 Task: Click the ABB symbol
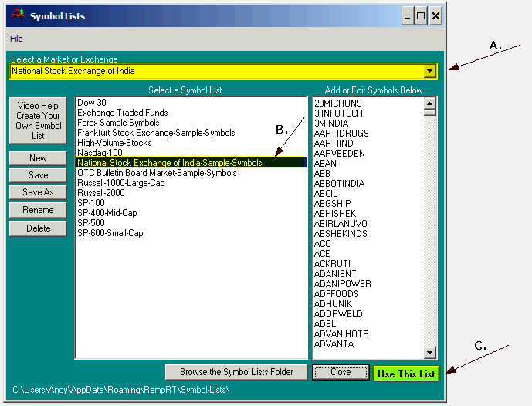click(x=322, y=174)
